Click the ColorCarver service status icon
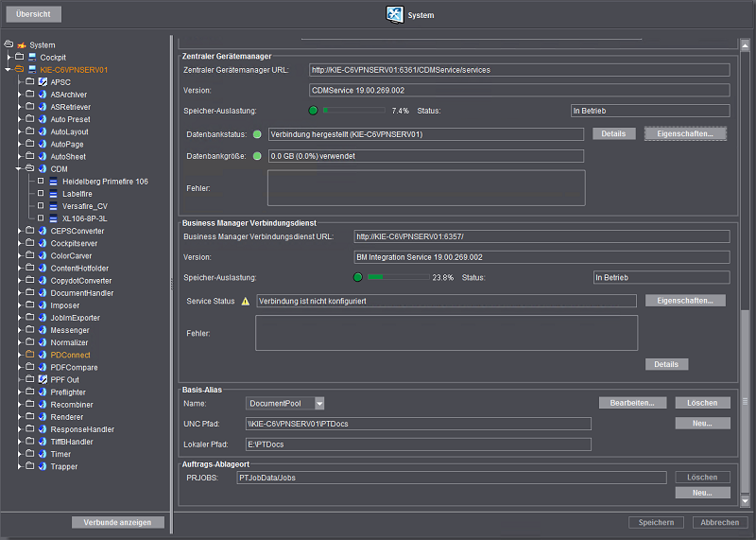The image size is (756, 540). tap(43, 255)
